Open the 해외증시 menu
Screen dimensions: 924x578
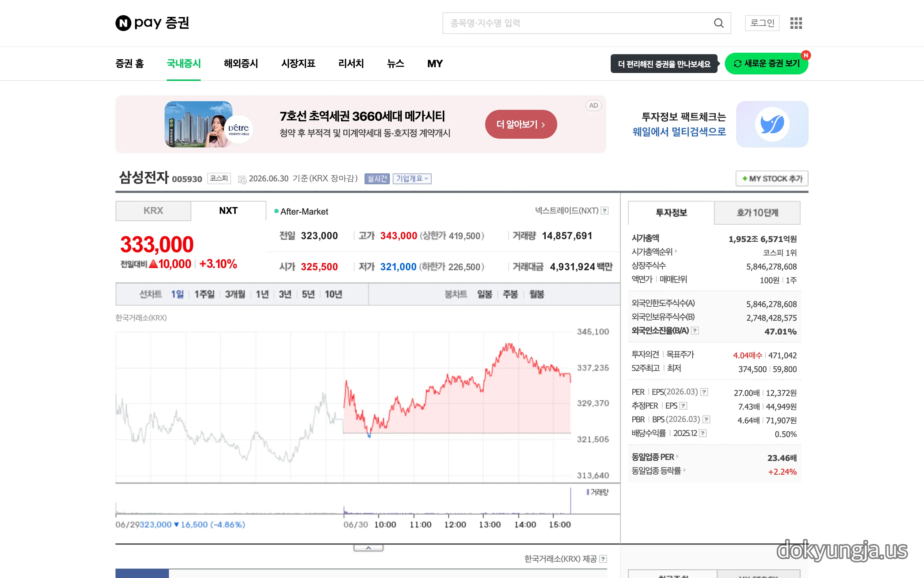[241, 64]
